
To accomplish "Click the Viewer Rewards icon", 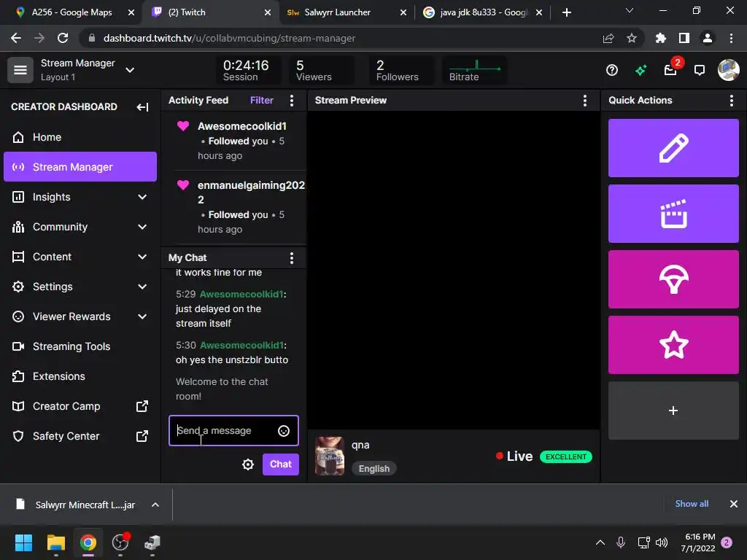I will (18, 316).
